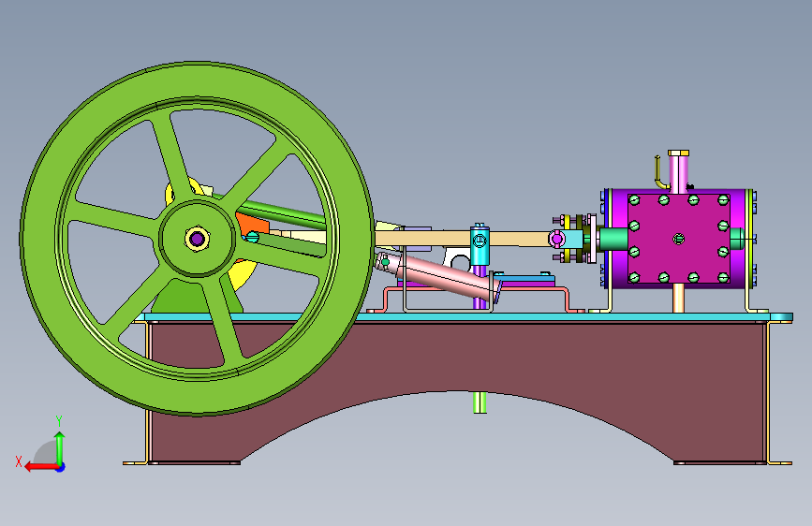Select the brown arched base block

[456, 358]
